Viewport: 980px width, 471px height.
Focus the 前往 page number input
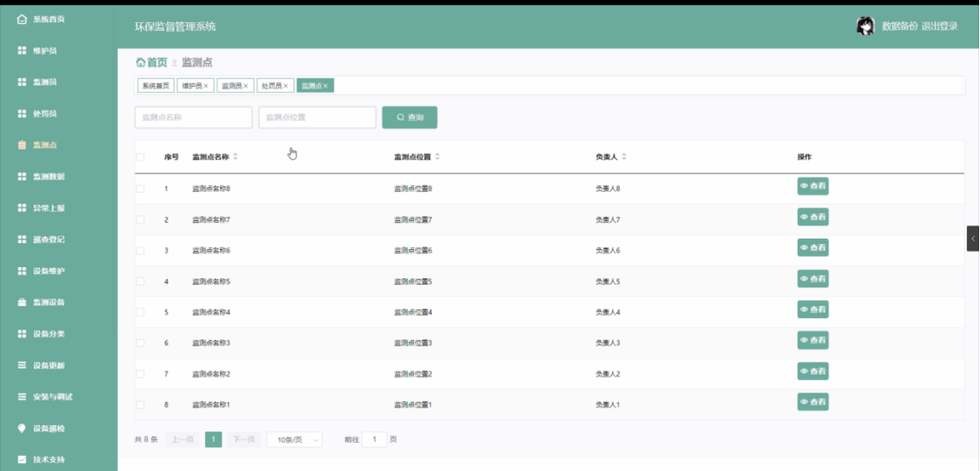pyautogui.click(x=374, y=440)
